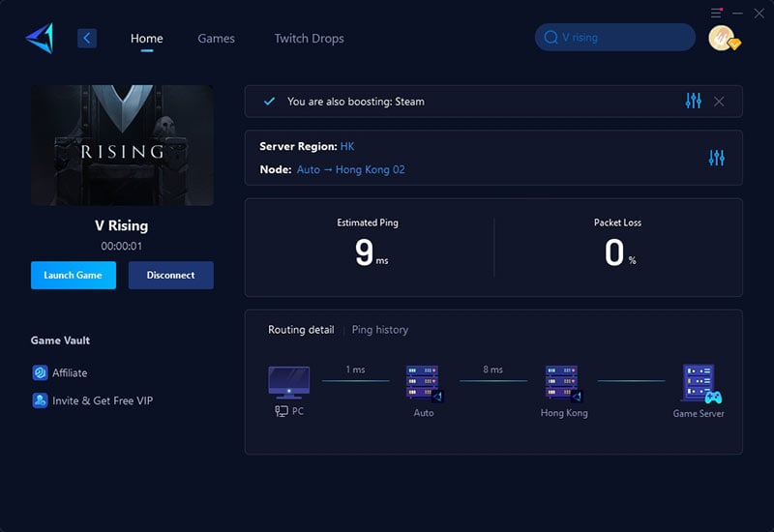Disconnect the boost session

click(171, 275)
